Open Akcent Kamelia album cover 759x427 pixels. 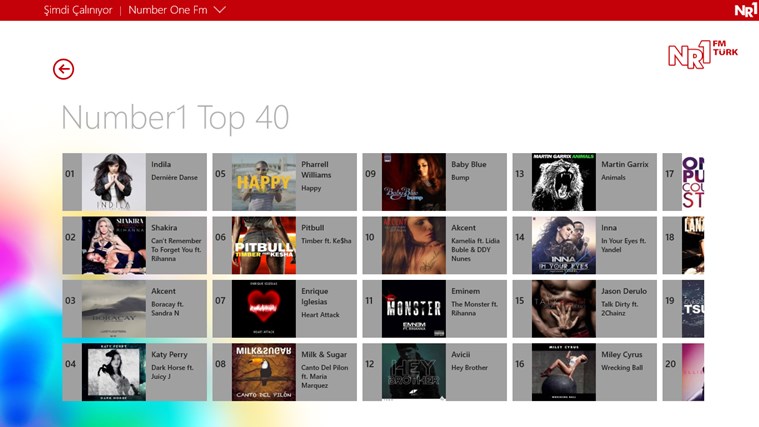coord(414,245)
